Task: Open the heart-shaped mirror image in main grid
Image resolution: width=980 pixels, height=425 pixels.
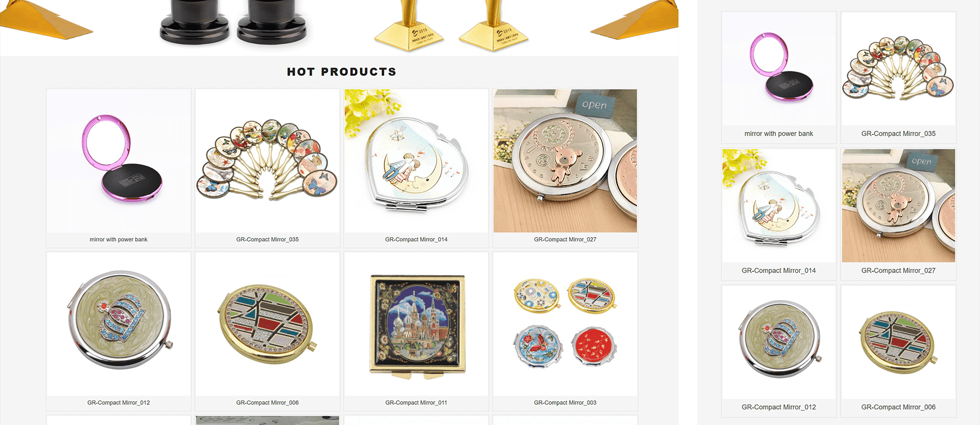Action: pos(416,161)
